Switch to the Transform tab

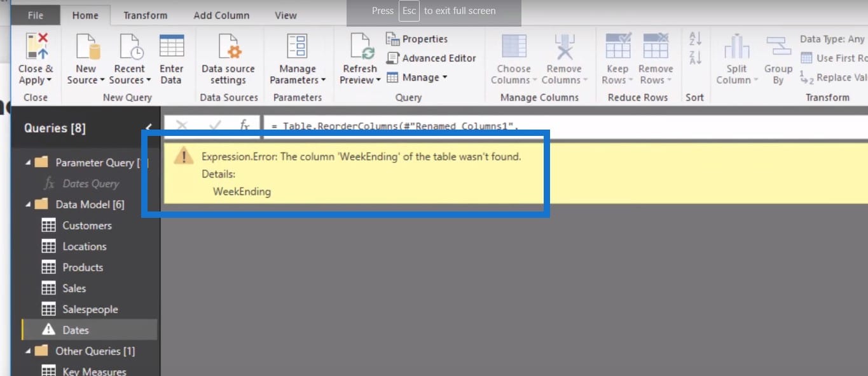point(145,15)
